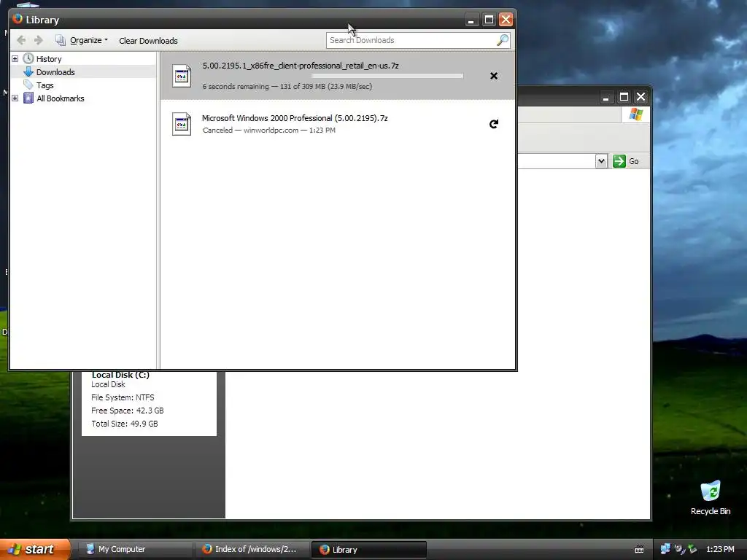Click 'Free Space: 42.3 GB' detail text

[x=127, y=411]
